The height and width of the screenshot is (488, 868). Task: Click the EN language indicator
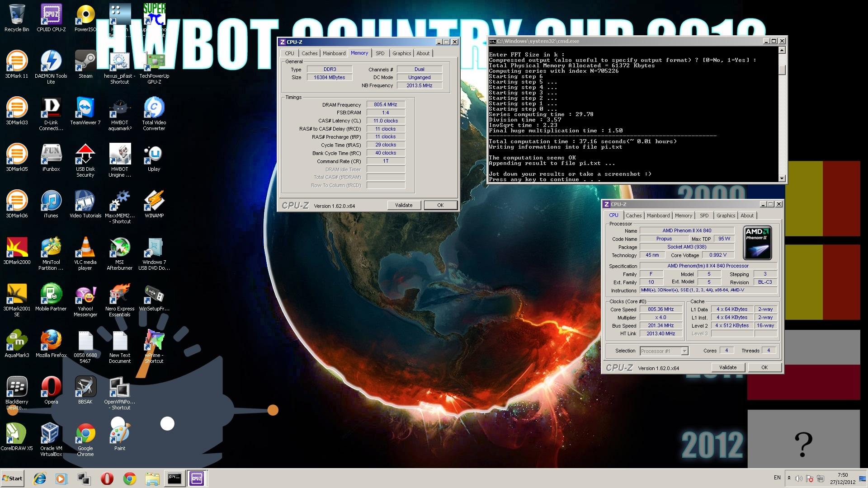click(777, 478)
